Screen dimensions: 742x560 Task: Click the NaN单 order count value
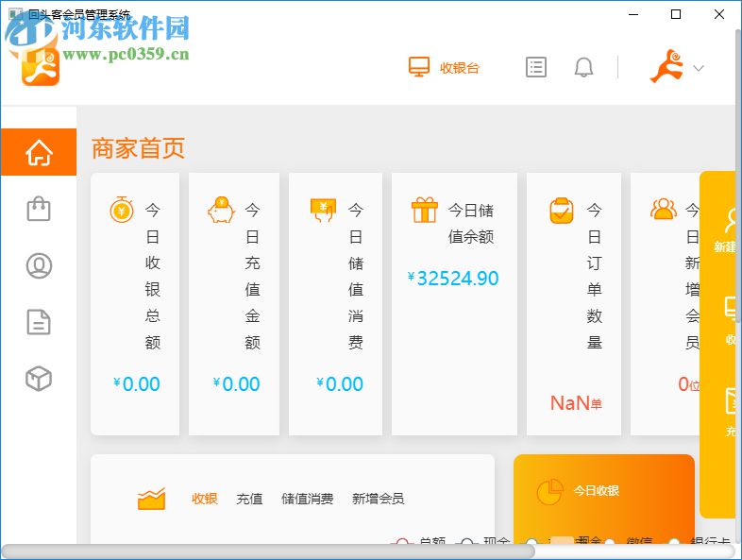coord(576,403)
